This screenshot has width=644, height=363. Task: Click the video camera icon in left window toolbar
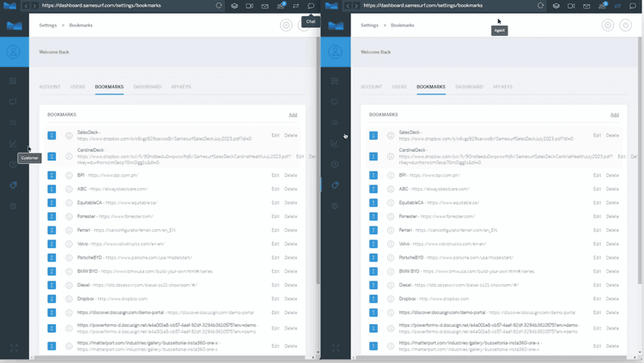coord(250,6)
